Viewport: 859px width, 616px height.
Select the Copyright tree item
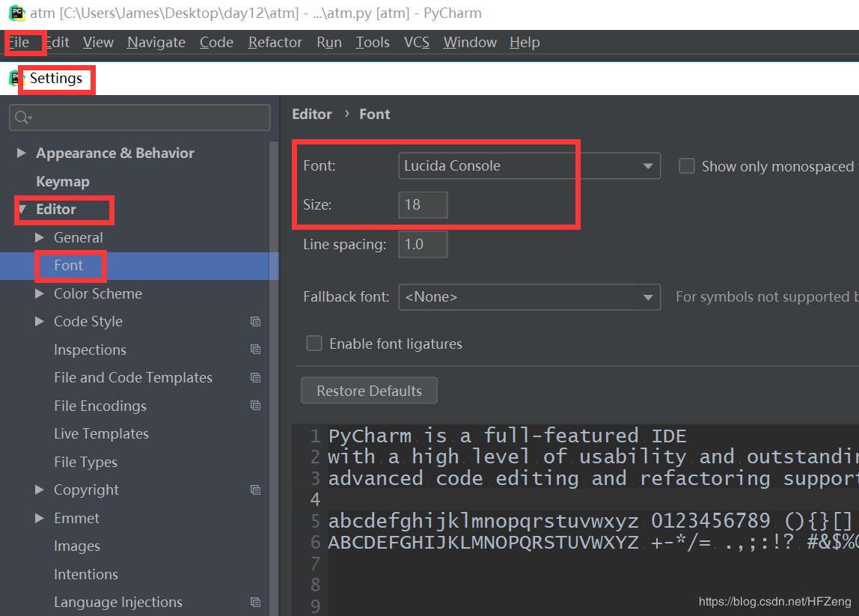87,490
